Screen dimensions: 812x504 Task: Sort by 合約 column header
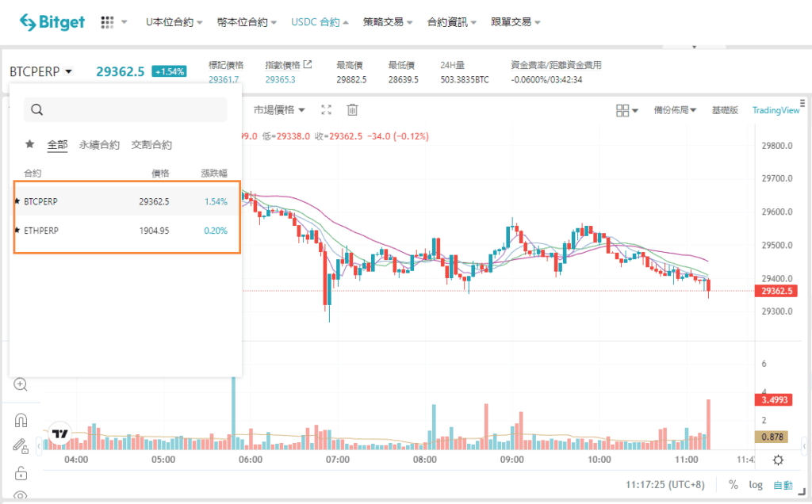pyautogui.click(x=33, y=174)
